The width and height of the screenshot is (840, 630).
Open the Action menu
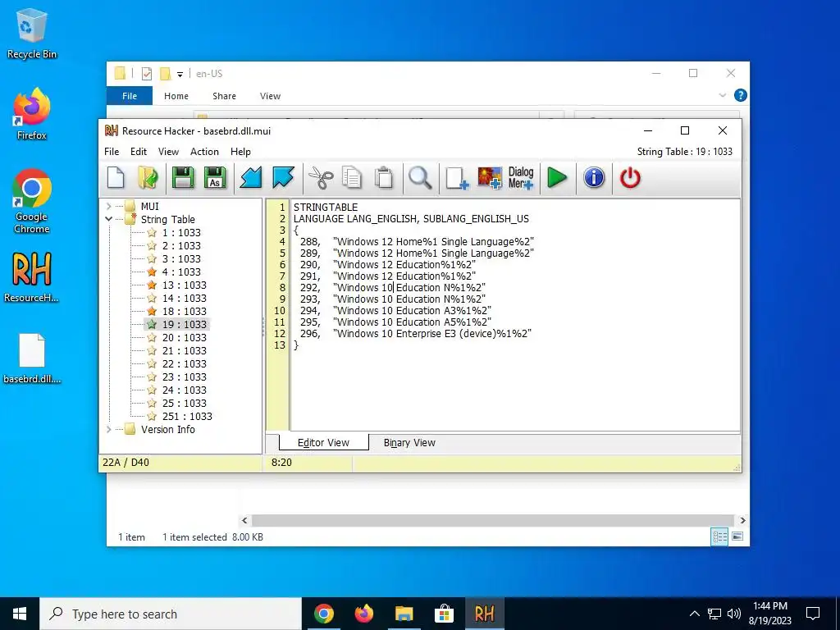click(x=204, y=152)
